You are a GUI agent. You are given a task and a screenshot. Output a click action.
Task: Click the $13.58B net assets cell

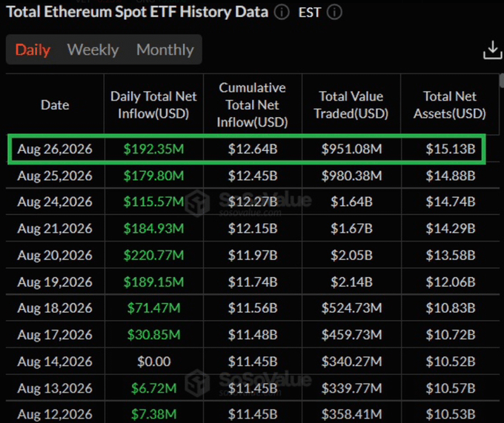pyautogui.click(x=451, y=256)
